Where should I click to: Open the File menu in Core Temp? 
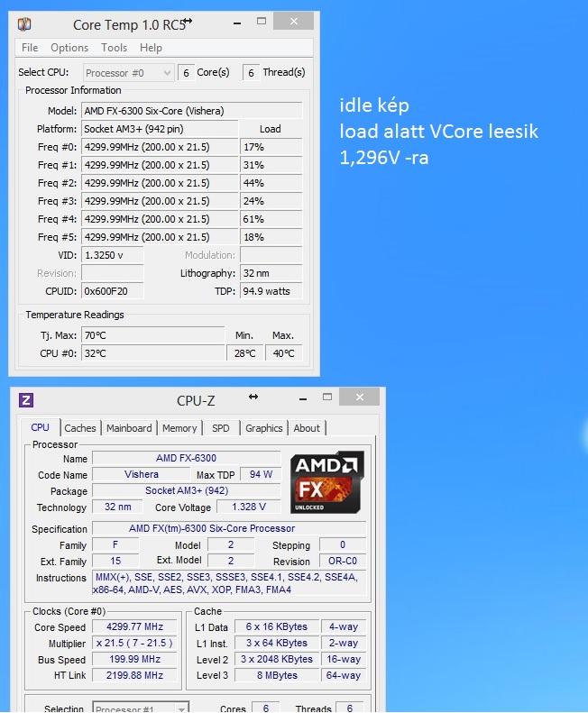[x=30, y=48]
